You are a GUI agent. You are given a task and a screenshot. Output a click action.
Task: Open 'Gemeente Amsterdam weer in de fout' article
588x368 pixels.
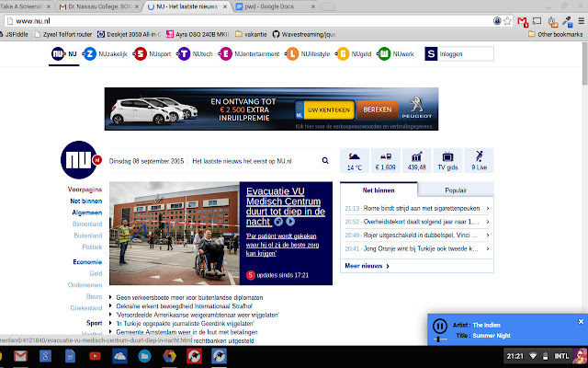pos(187,332)
